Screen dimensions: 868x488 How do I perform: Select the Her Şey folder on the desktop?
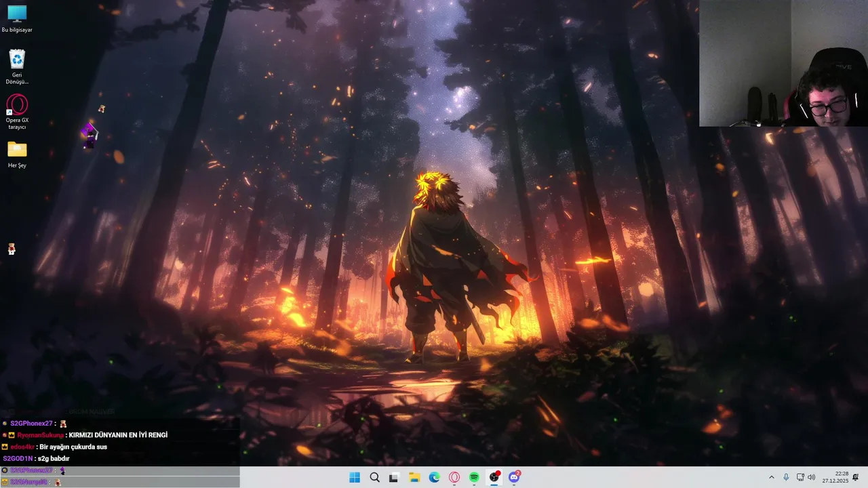tap(17, 155)
